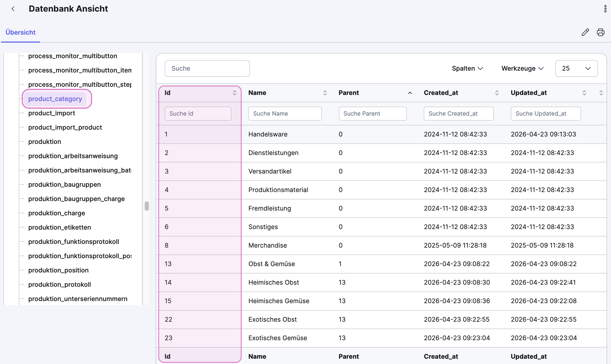Sort by Created_at column arrows
The width and height of the screenshot is (611, 364).
click(497, 93)
